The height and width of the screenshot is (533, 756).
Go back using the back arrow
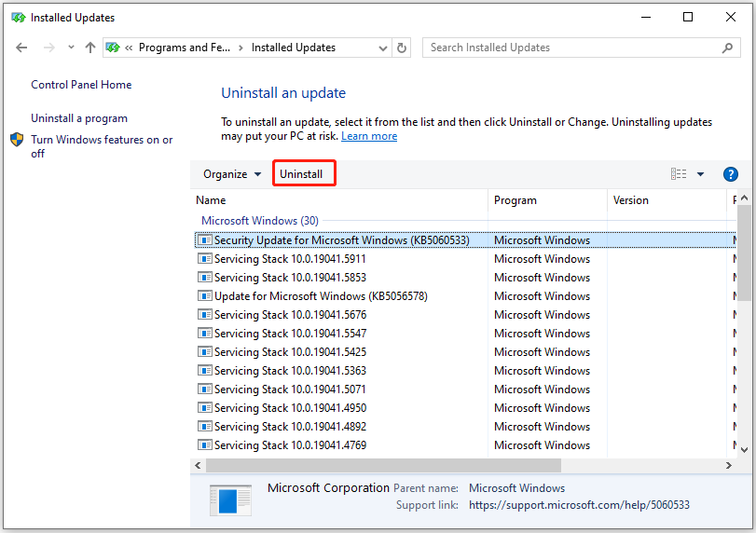pyautogui.click(x=21, y=48)
